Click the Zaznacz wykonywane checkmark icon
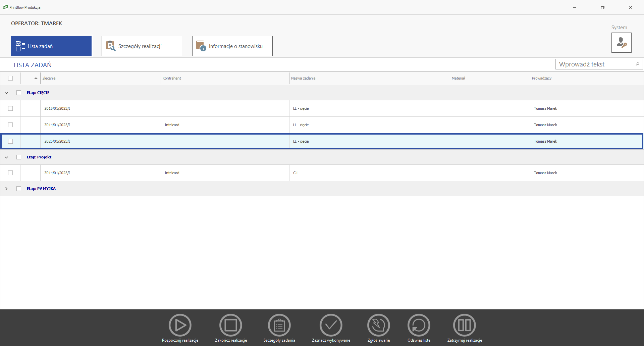The image size is (644, 346). [331, 325]
